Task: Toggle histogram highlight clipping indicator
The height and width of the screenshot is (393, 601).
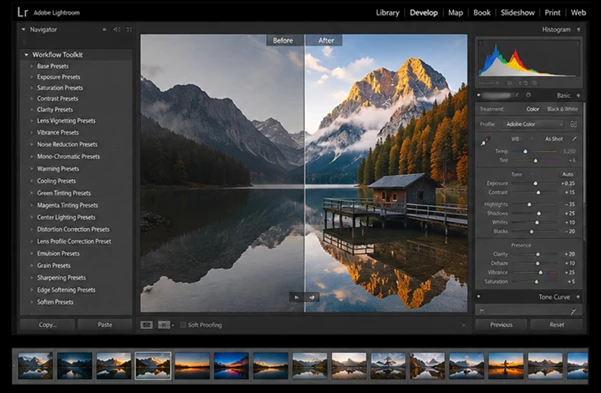Action: [578, 43]
